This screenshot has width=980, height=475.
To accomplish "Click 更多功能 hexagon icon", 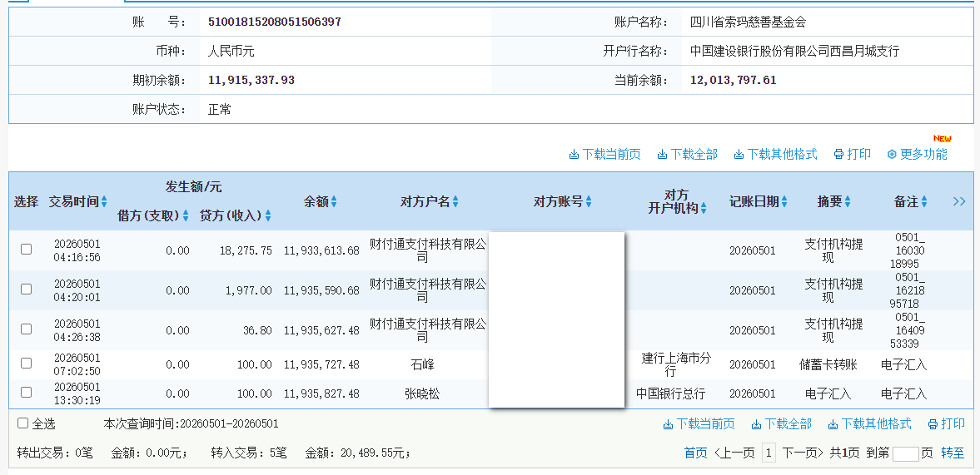I will point(892,154).
